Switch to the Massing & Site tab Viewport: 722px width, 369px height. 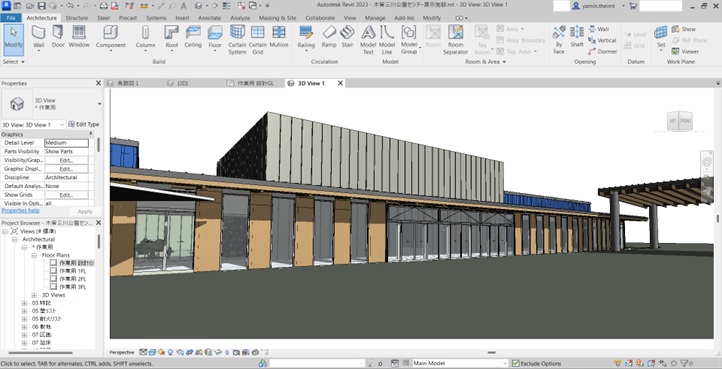(x=277, y=18)
